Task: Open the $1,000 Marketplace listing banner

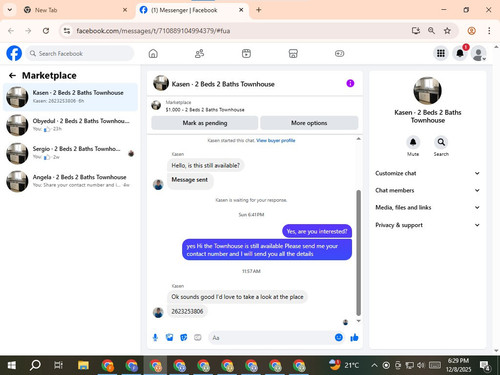Action: (x=255, y=106)
